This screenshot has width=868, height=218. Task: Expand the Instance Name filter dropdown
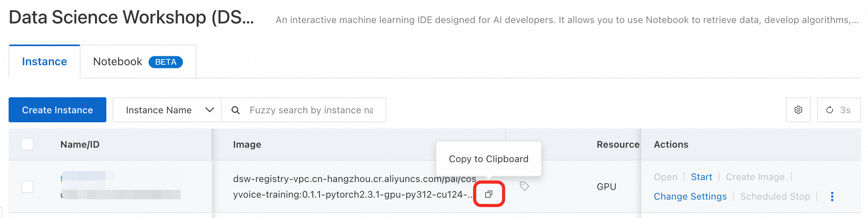pyautogui.click(x=167, y=110)
